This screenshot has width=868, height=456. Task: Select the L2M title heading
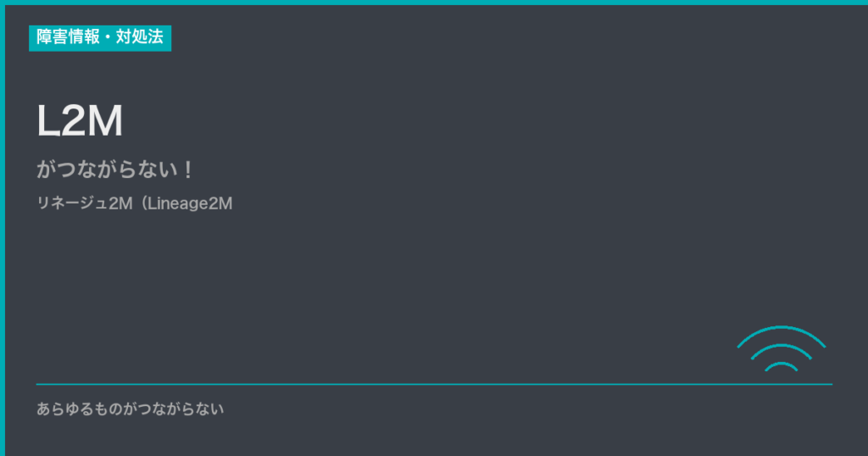click(x=81, y=122)
